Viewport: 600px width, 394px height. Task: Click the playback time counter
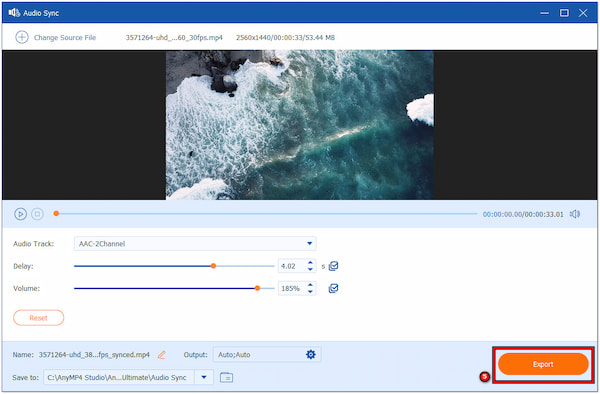pos(523,214)
